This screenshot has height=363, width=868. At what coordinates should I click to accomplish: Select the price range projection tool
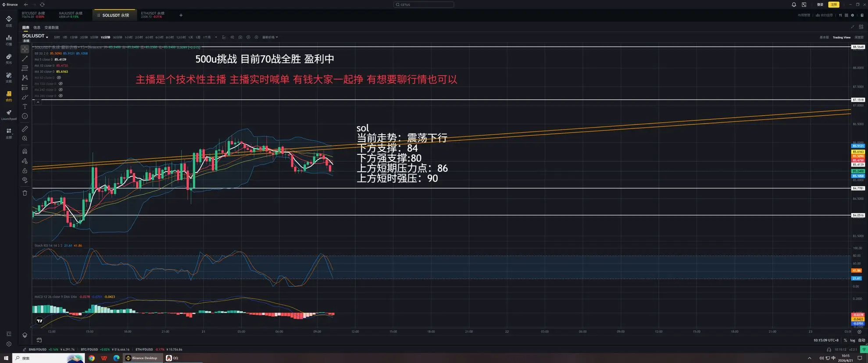[x=25, y=88]
